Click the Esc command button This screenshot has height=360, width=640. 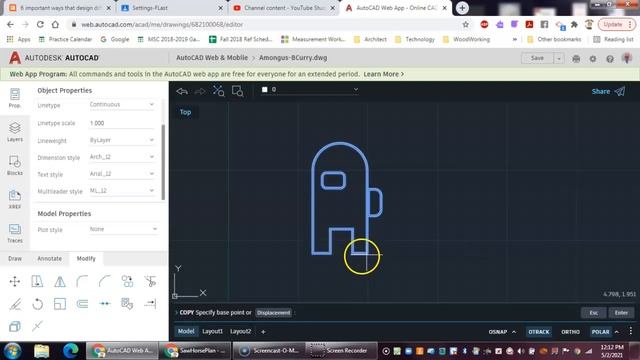pos(594,313)
